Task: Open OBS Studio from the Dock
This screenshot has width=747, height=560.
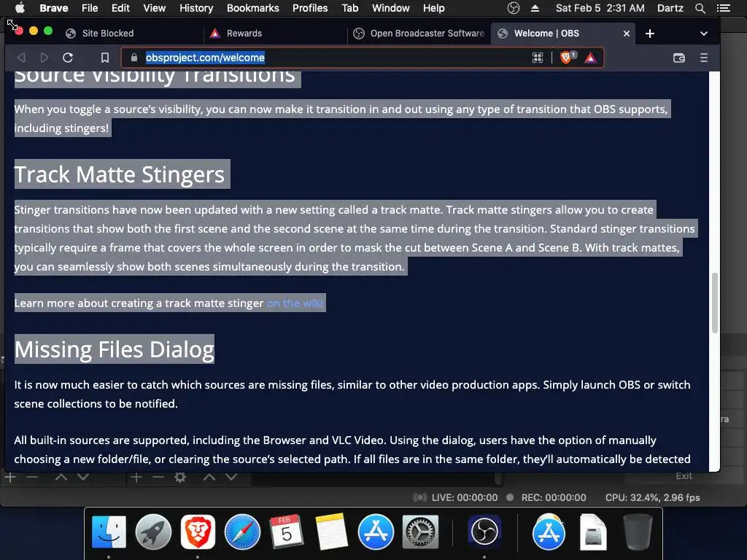Action: click(x=484, y=531)
